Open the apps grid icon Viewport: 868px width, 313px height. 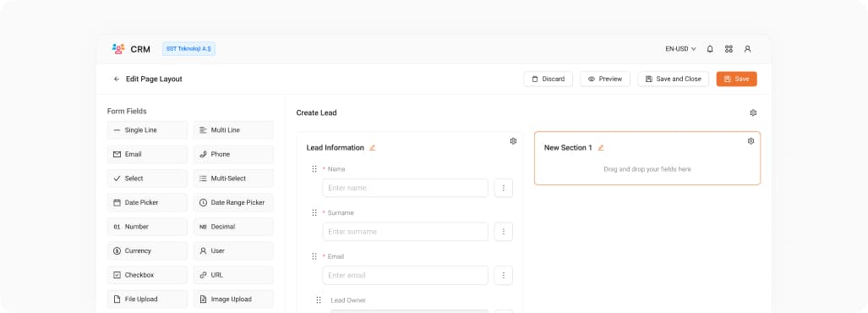729,49
